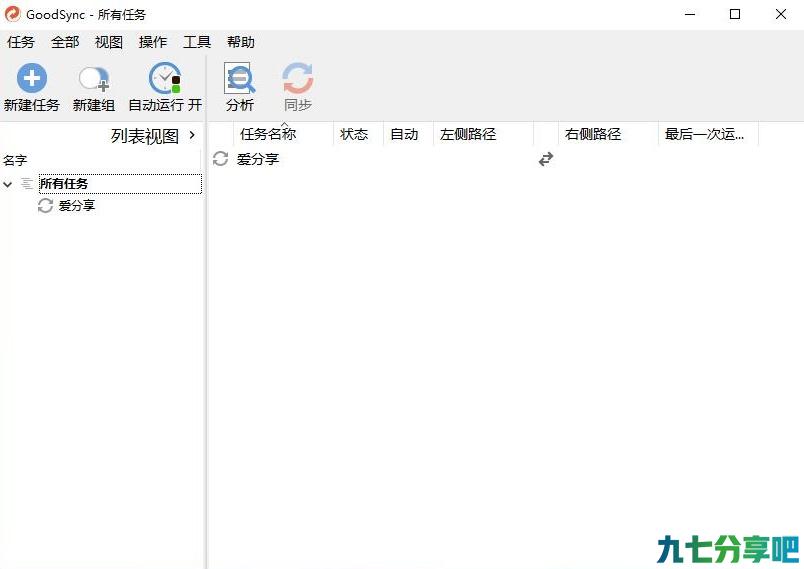Sort by 自动 column header
Image resolution: width=804 pixels, height=569 pixels.
(408, 134)
